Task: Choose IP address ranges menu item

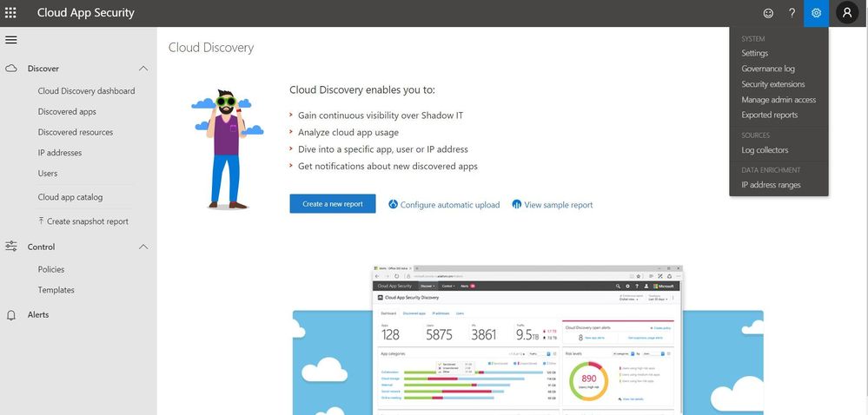Action: [x=771, y=185]
